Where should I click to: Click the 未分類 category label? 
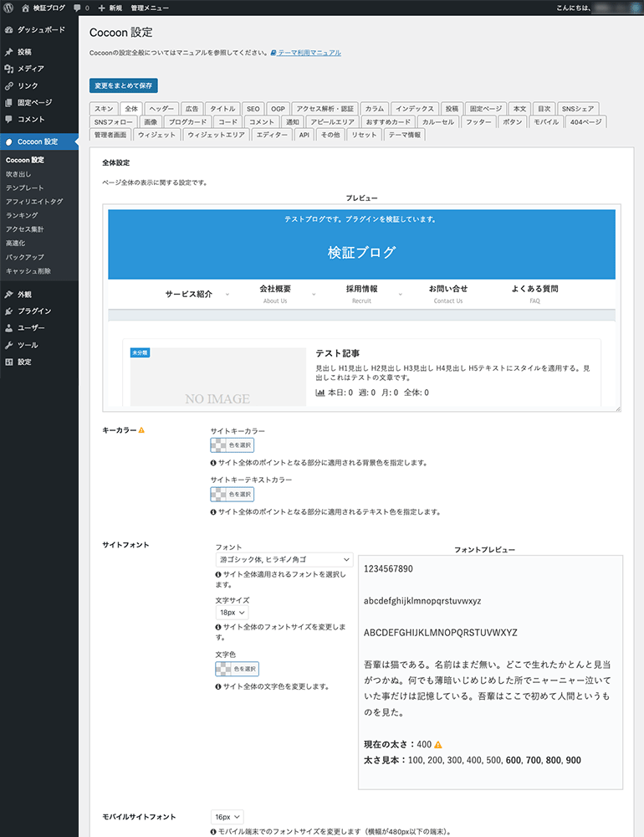[140, 353]
